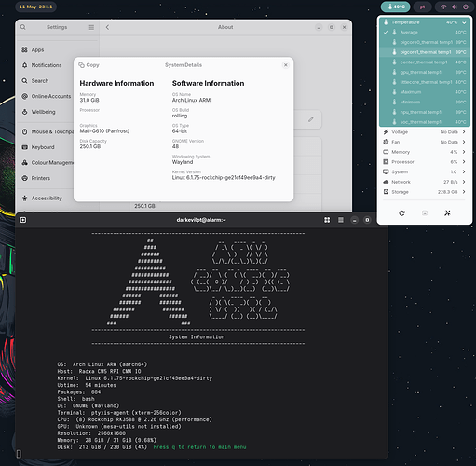The height and width of the screenshot is (466, 476).
Task: Click the pencil edit icon in About
Action: 311,119
